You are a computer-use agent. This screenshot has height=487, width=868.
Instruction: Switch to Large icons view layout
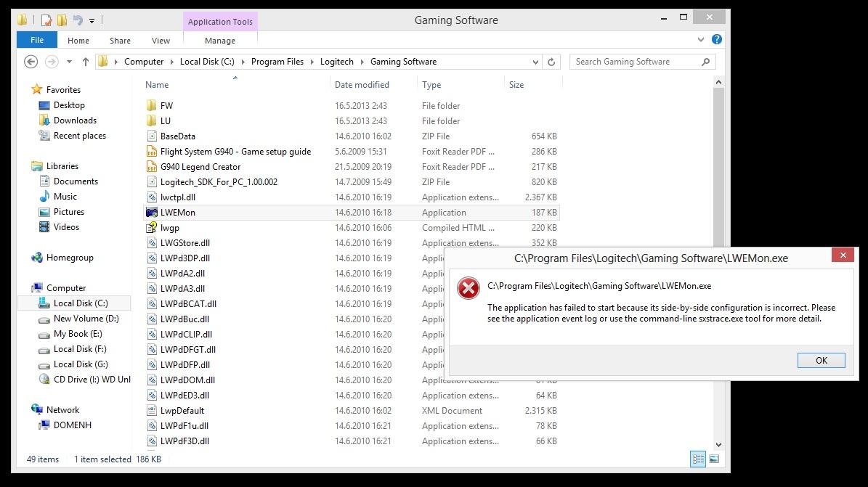[714, 459]
